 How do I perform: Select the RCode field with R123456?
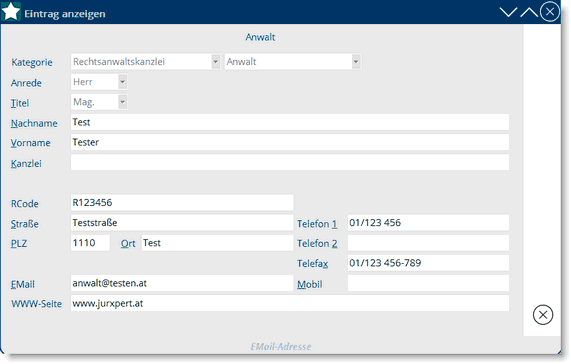182,202
